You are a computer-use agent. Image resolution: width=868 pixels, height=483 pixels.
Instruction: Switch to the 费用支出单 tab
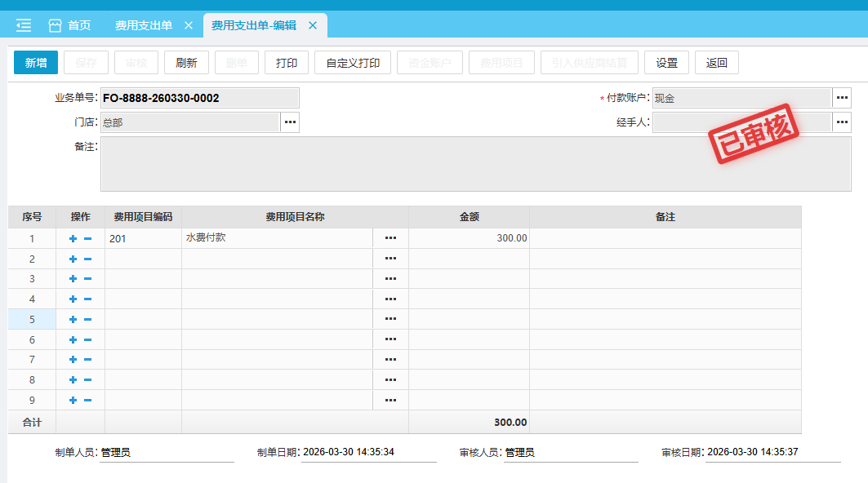144,25
